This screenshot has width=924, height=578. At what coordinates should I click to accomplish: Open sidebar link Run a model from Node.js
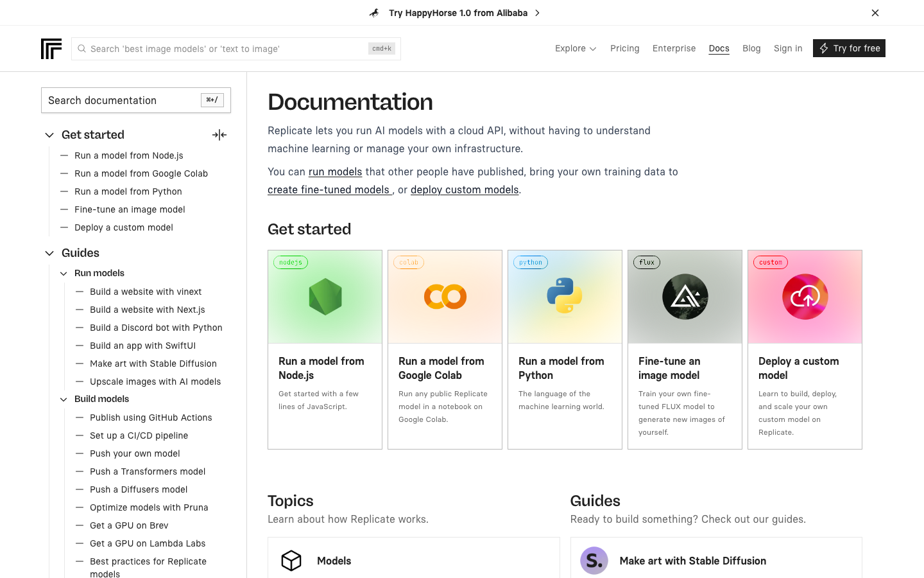coord(129,155)
